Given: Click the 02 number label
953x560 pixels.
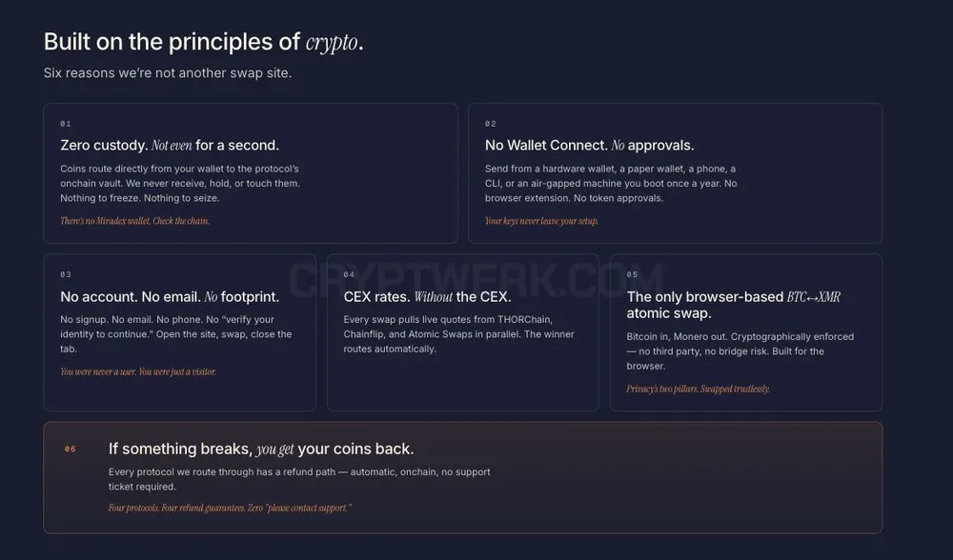Looking at the screenshot, I should click(x=491, y=124).
